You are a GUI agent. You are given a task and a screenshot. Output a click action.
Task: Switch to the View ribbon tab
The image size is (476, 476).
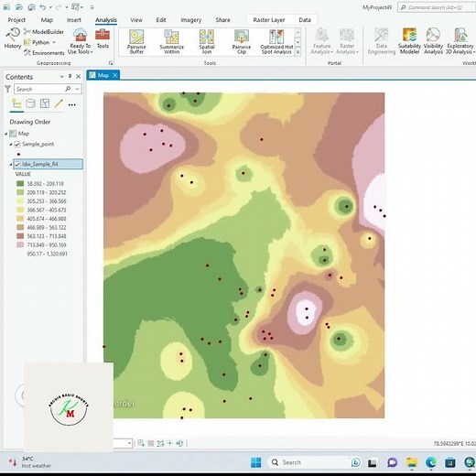click(x=136, y=20)
